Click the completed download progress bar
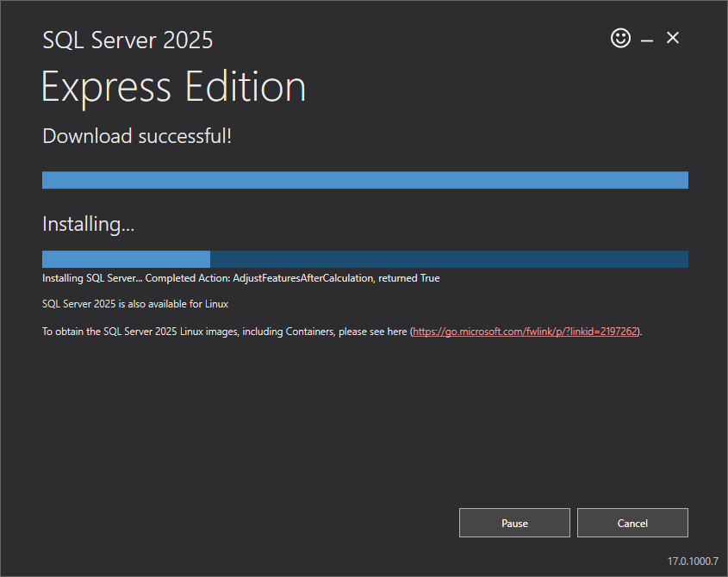Viewport: 728px width, 577px height. point(364,180)
